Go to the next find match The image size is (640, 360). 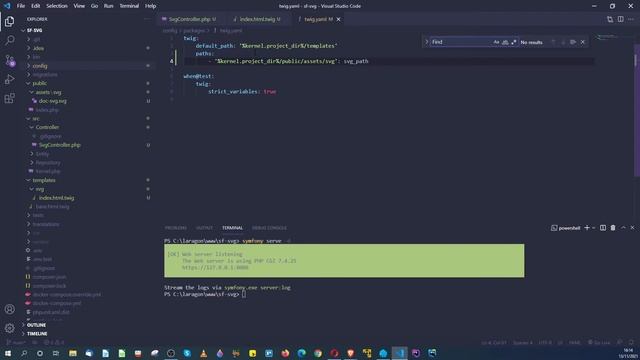563,42
